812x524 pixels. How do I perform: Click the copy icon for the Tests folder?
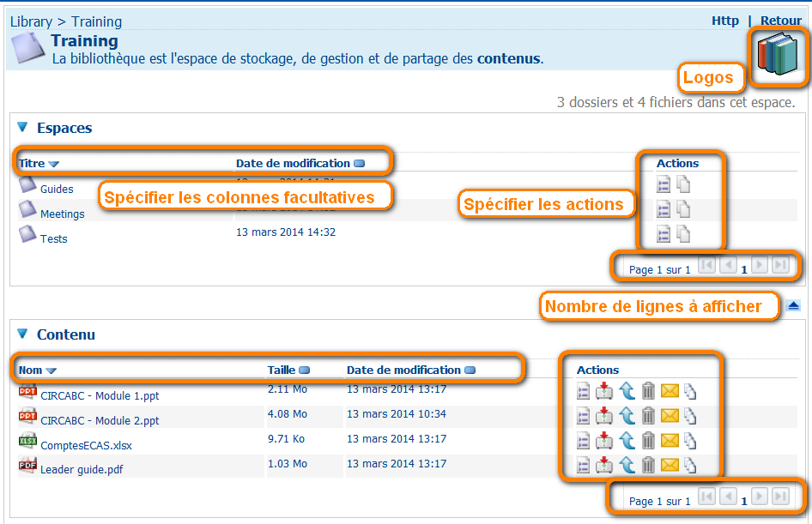pyautogui.click(x=682, y=234)
